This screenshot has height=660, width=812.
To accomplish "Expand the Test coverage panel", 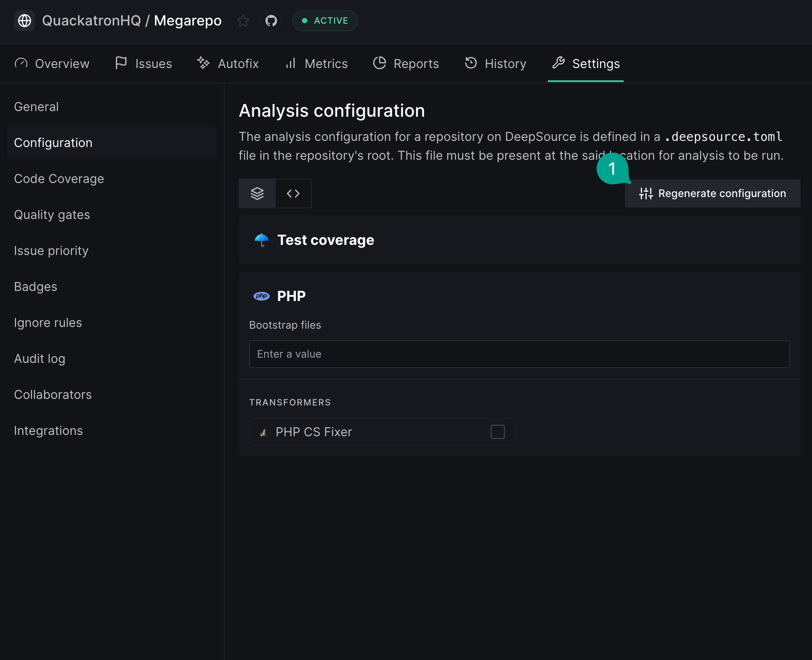I will point(519,240).
